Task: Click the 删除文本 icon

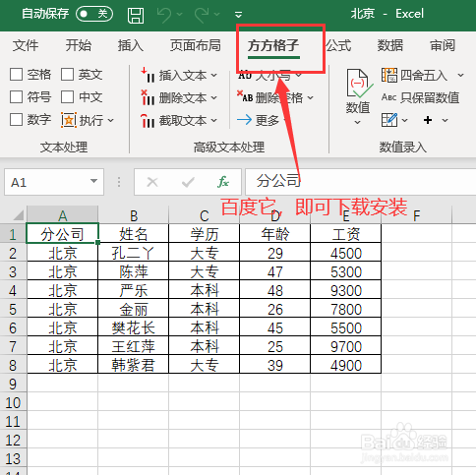Action: (148, 97)
